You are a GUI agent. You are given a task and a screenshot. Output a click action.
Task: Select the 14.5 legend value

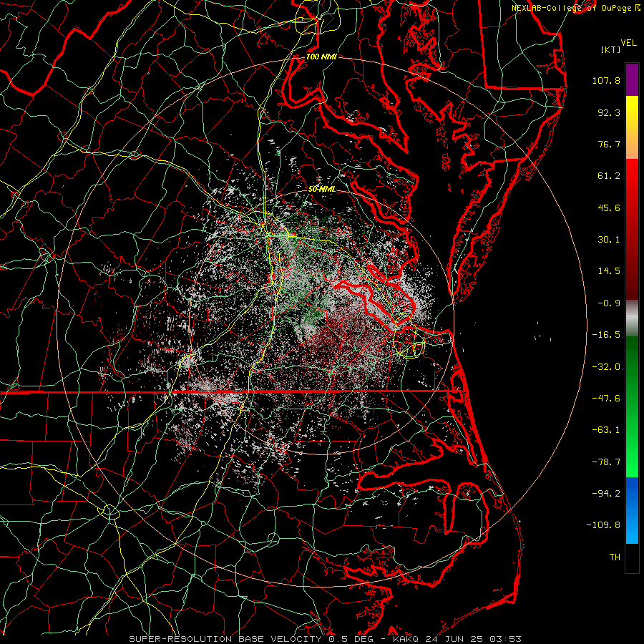click(609, 271)
